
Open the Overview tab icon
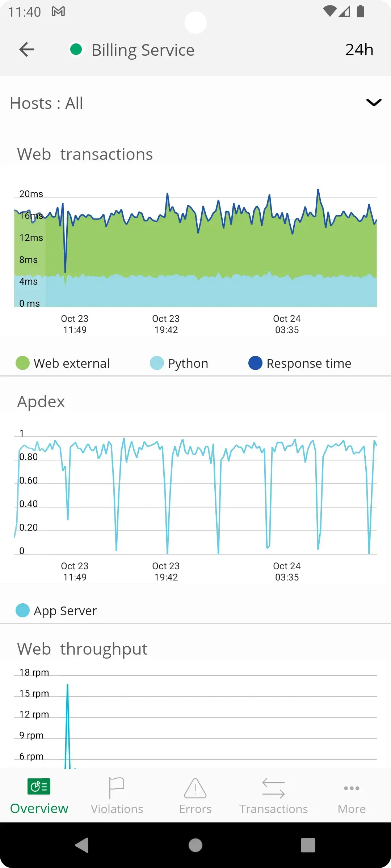(x=39, y=787)
